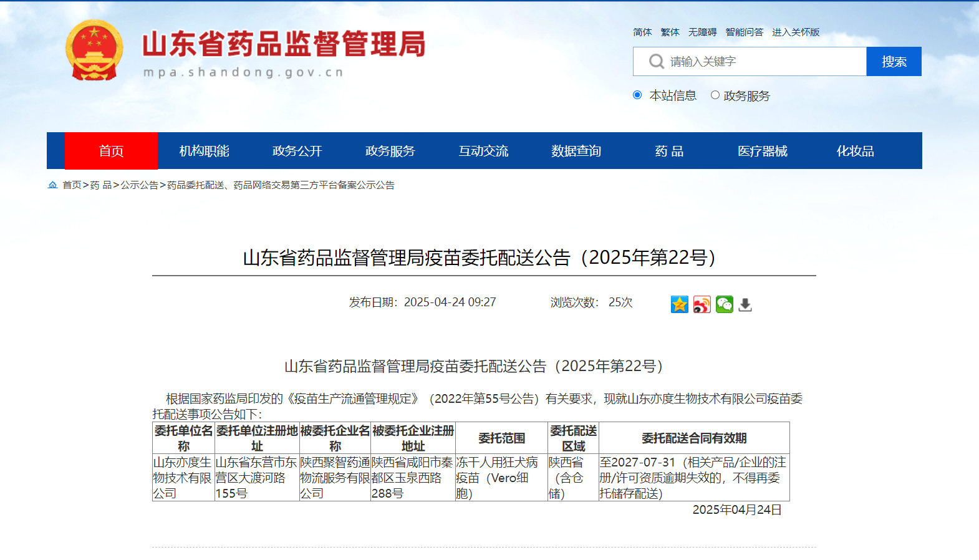Click the 至2027-07-31 validity cell
Viewport: 979px width, 560px height.
point(694,478)
